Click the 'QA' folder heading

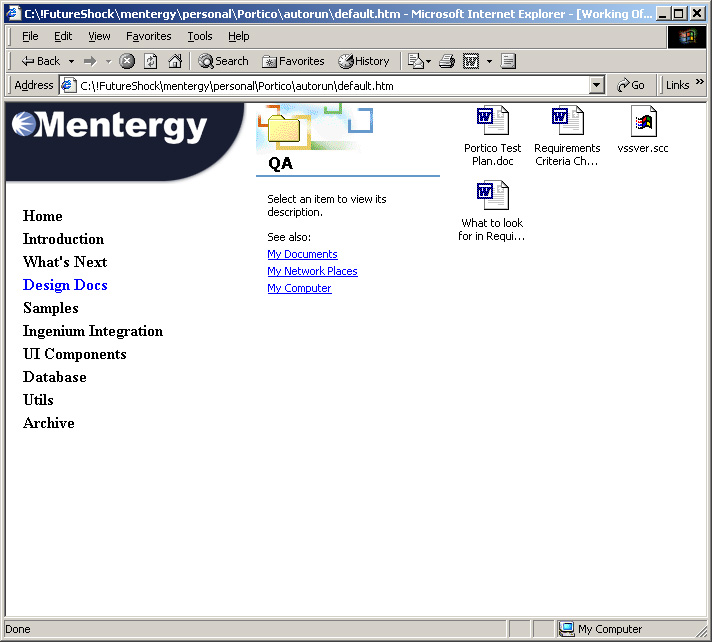(x=281, y=163)
